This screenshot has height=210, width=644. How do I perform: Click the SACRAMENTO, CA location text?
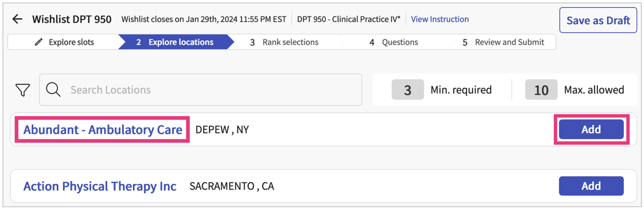pyautogui.click(x=231, y=186)
